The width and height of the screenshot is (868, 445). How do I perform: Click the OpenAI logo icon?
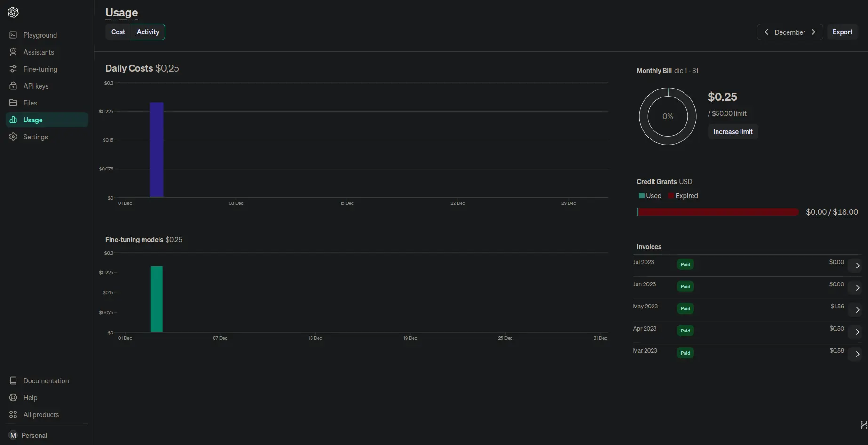[13, 12]
